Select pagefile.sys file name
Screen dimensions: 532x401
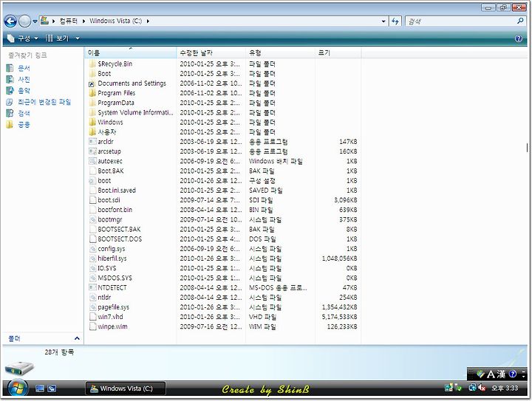pos(113,307)
